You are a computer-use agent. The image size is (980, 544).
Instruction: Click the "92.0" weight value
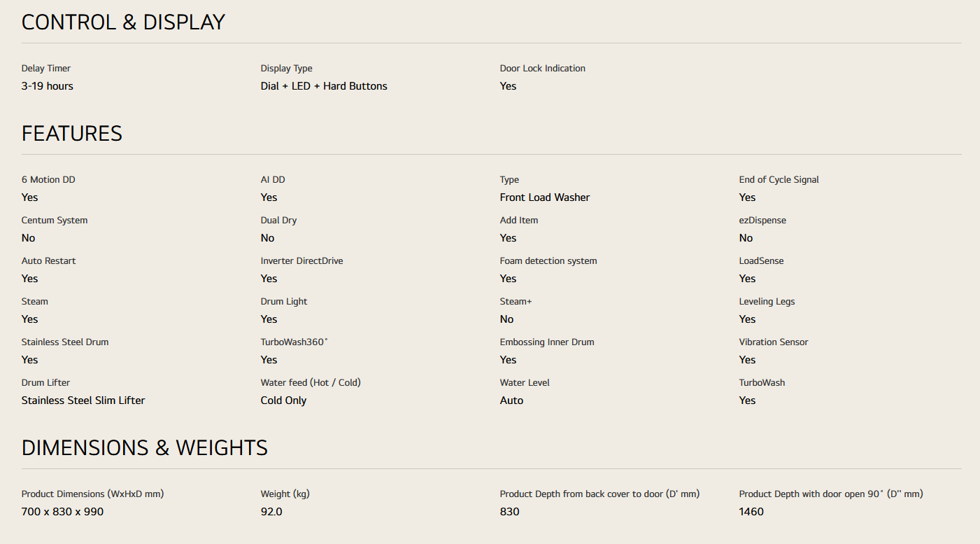(x=271, y=512)
